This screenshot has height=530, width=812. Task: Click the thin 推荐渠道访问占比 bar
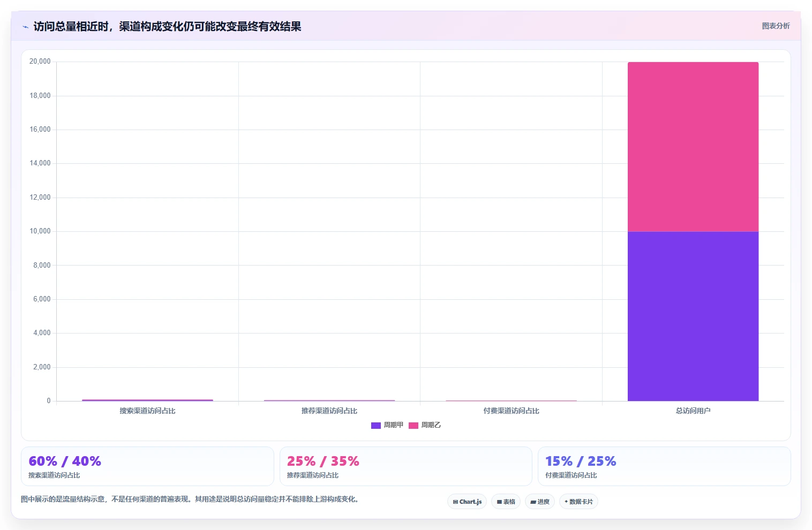pos(329,400)
